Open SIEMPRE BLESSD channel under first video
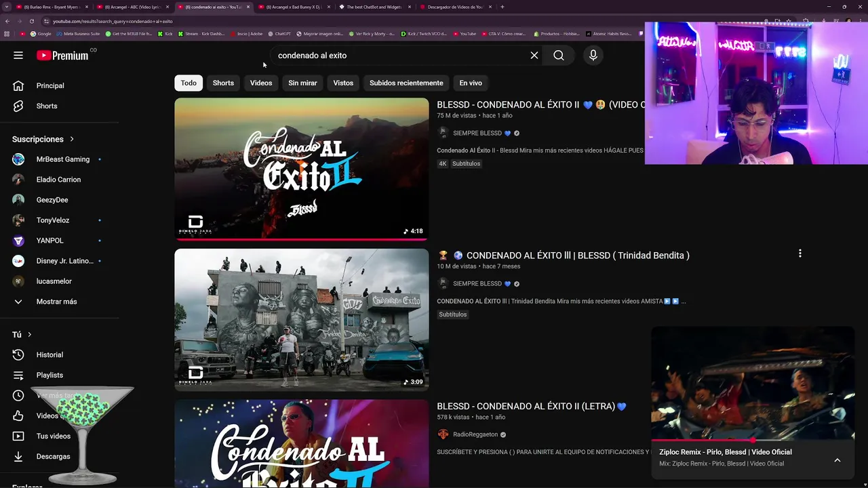The width and height of the screenshot is (868, 488). (477, 134)
